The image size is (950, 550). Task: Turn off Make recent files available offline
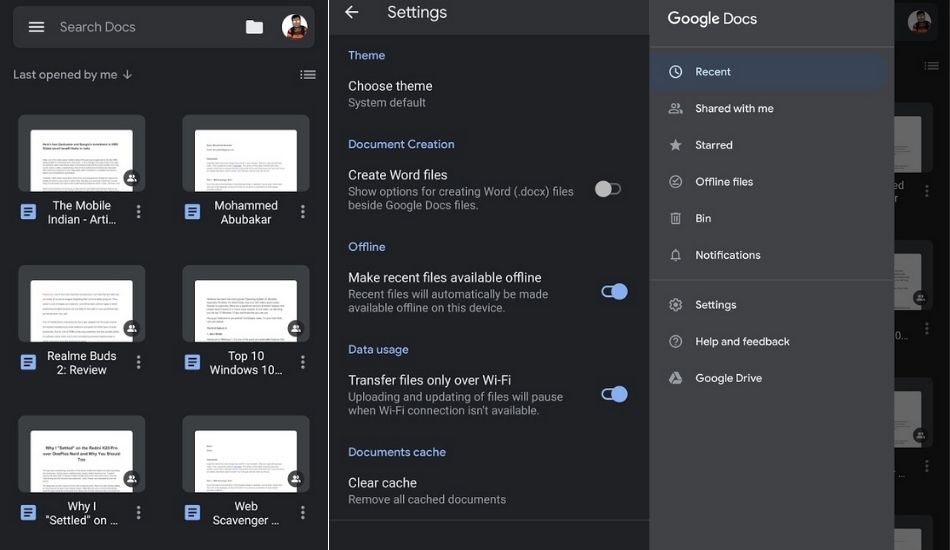[614, 291]
